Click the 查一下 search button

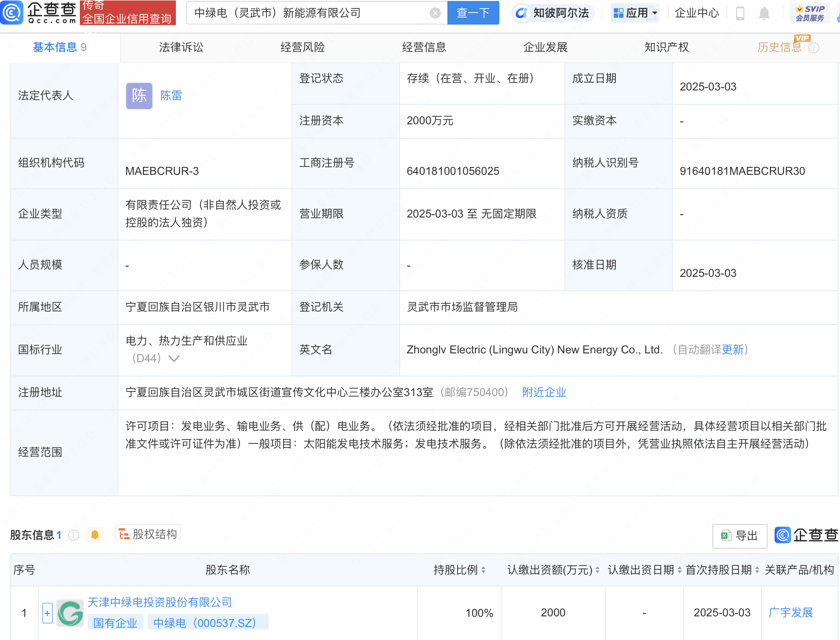click(473, 13)
